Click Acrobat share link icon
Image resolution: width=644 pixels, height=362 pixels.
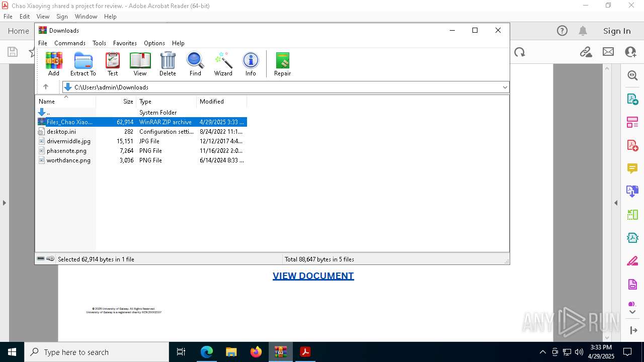point(586,52)
